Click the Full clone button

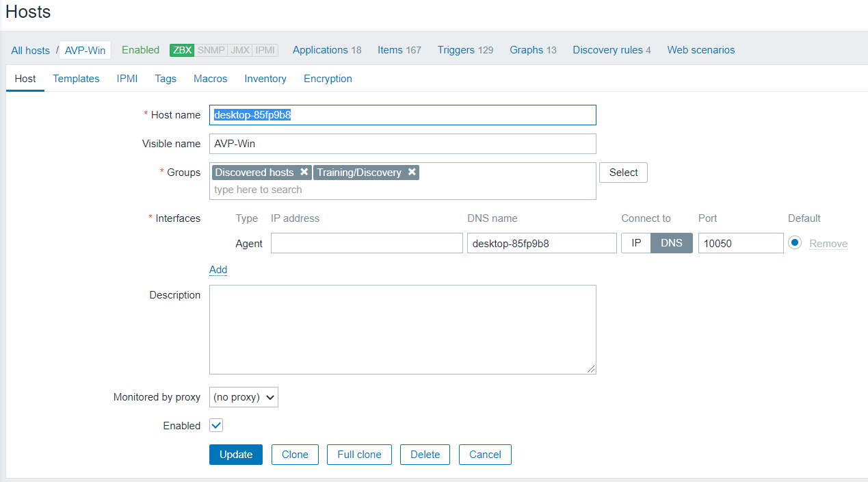click(359, 455)
